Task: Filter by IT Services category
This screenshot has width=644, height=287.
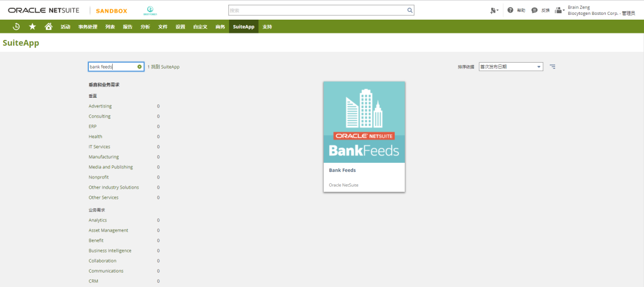Action: point(100,147)
